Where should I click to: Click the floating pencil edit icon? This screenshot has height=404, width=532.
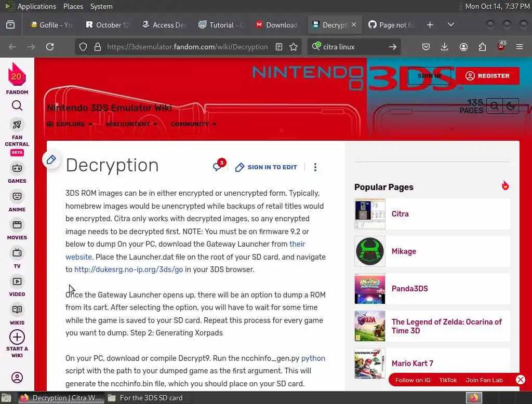pyautogui.click(x=51, y=160)
